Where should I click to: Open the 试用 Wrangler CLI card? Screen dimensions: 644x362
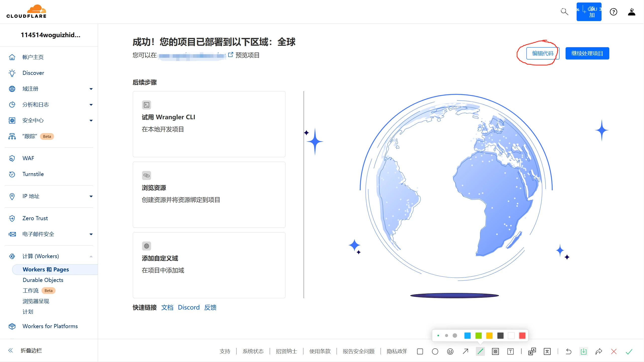click(x=209, y=124)
